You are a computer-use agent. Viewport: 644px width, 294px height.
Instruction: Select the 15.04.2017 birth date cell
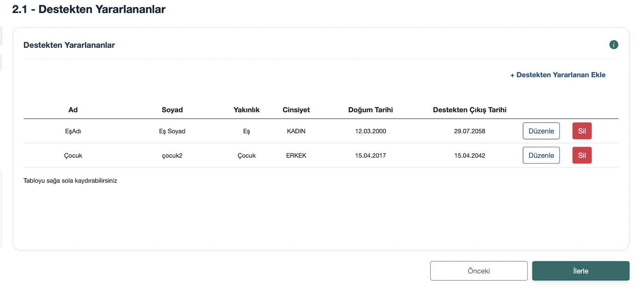[x=371, y=156]
